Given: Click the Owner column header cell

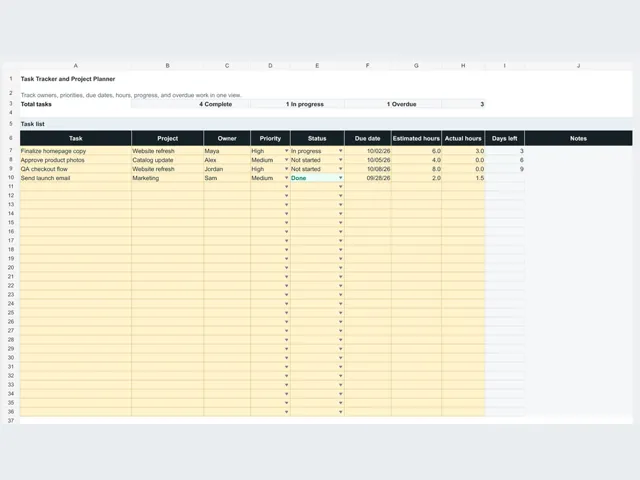Looking at the screenshot, I should click(227, 138).
